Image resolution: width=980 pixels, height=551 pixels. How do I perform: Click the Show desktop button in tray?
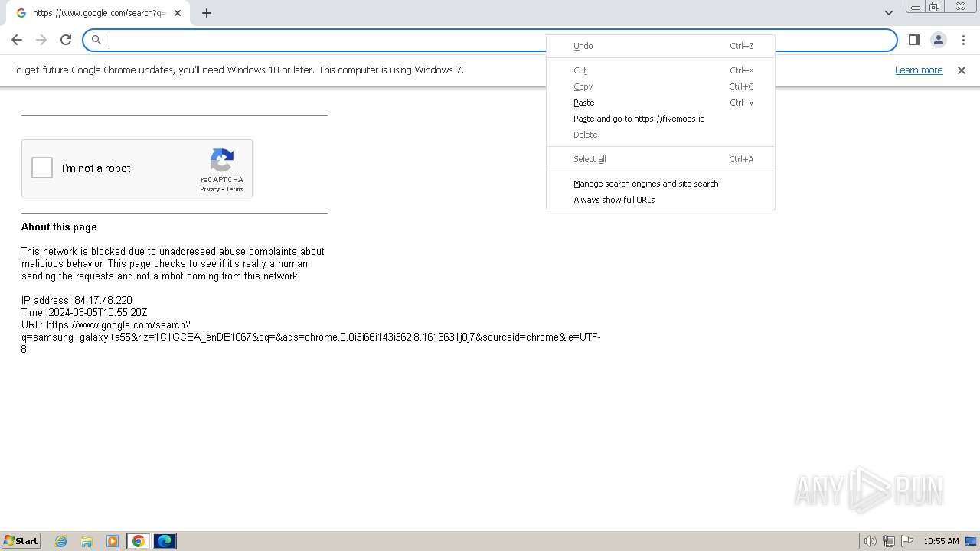971,541
